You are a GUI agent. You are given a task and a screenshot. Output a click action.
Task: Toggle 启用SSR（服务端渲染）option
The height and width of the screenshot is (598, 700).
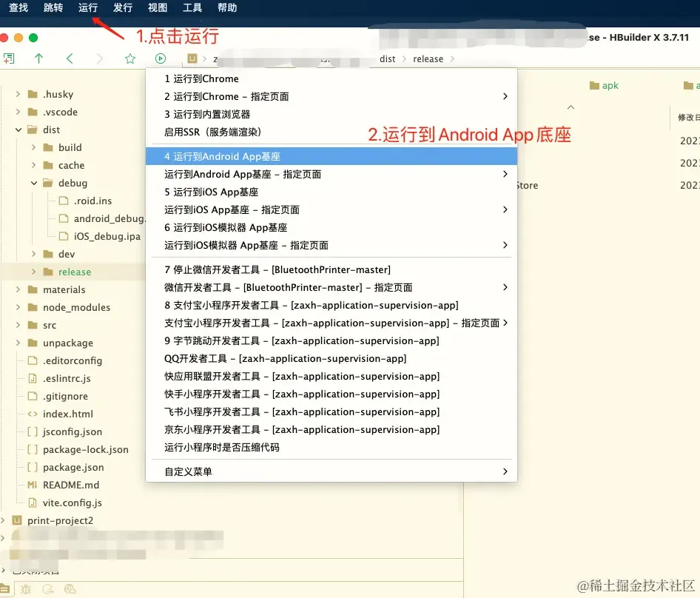(332, 132)
